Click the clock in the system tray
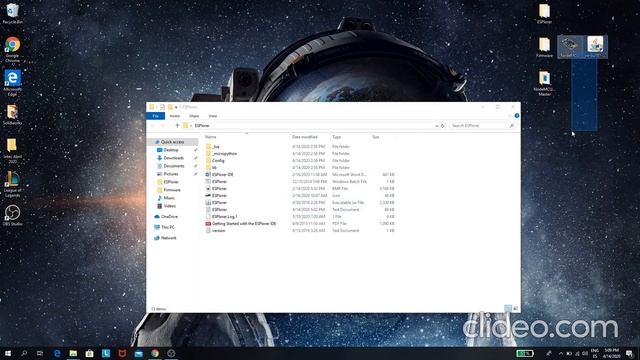Image resolution: width=640 pixels, height=360 pixels. [611, 353]
